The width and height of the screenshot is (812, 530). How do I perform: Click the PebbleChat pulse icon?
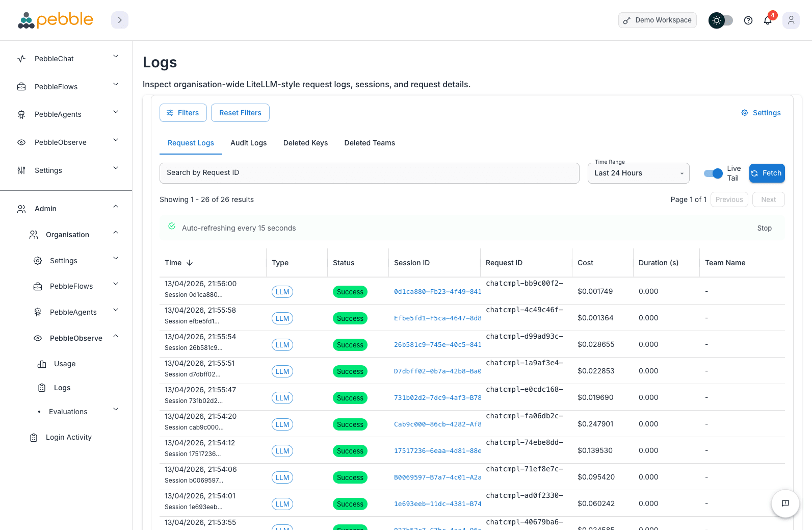21,59
